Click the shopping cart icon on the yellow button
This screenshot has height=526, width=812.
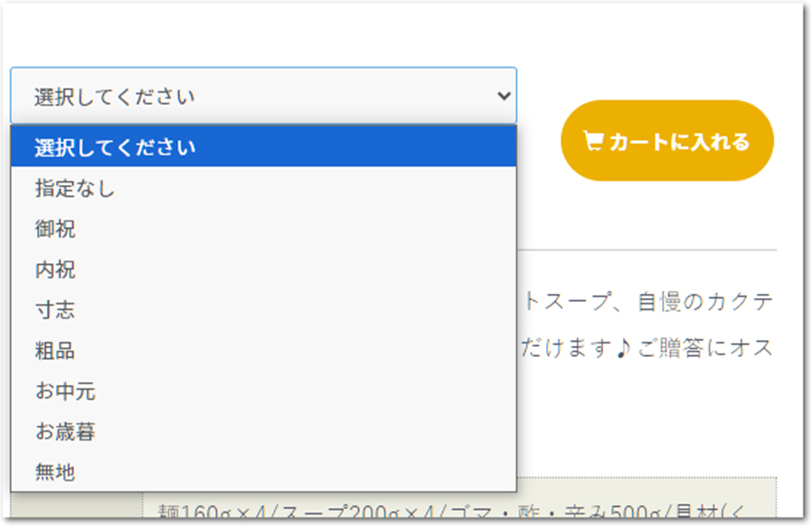point(592,140)
